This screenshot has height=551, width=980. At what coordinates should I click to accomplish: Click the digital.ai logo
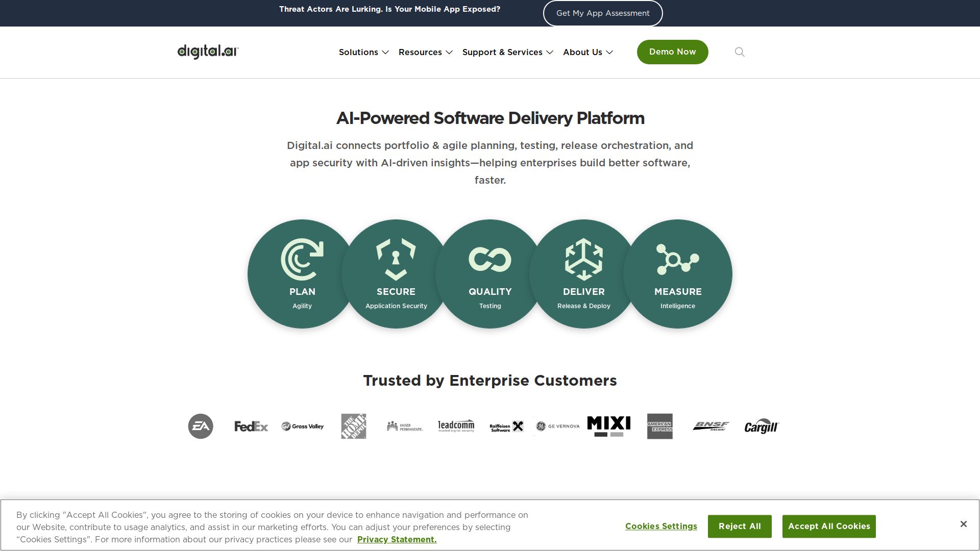tap(208, 52)
